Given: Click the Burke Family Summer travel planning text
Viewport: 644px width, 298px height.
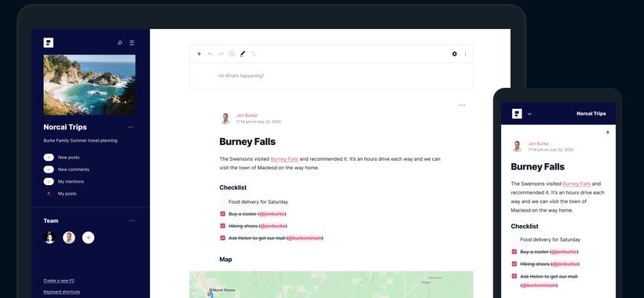Looking at the screenshot, I should pos(80,140).
